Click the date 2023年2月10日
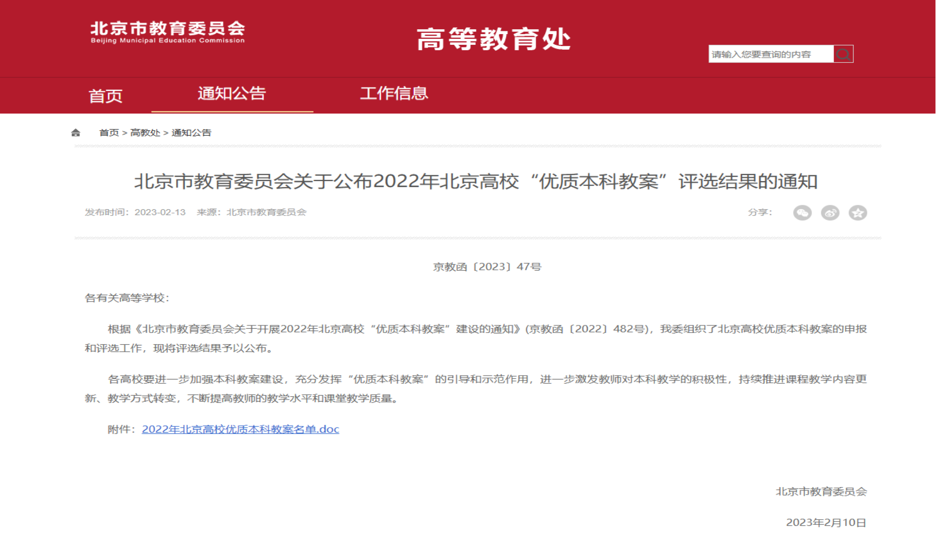 point(826,523)
